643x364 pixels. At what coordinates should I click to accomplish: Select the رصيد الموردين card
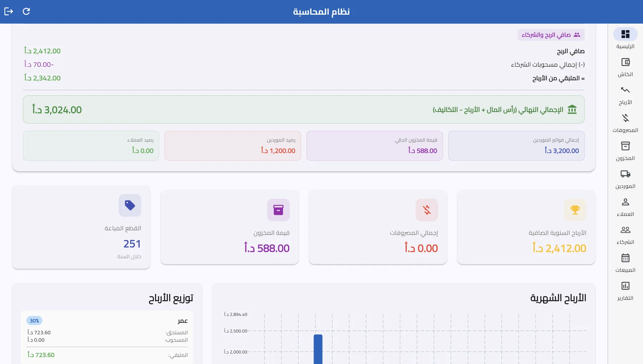click(x=233, y=146)
